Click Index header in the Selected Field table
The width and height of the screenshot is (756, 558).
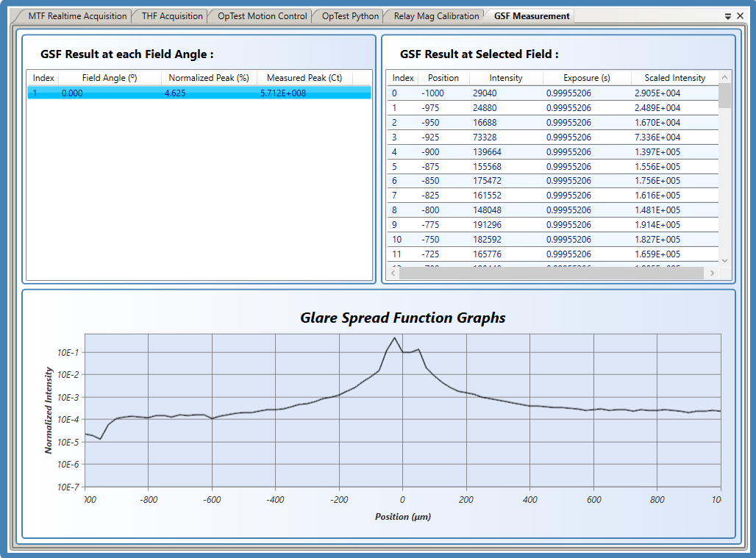coord(403,78)
